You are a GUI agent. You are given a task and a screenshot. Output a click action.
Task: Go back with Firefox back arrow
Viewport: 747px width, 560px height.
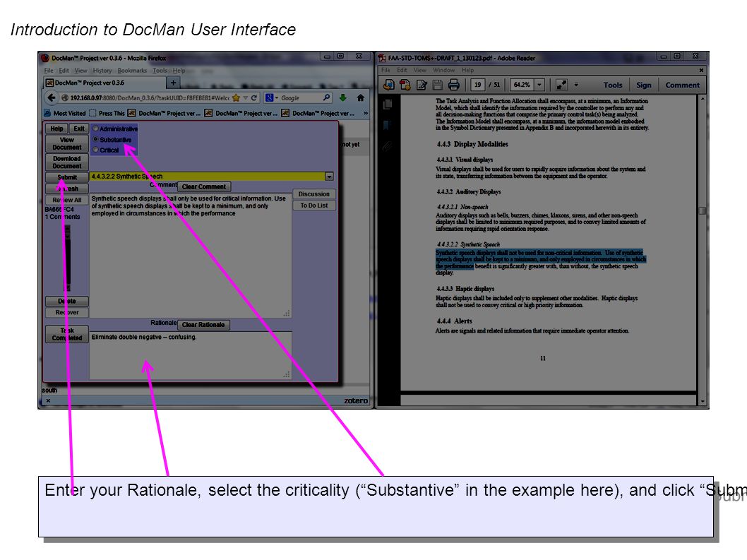click(51, 97)
